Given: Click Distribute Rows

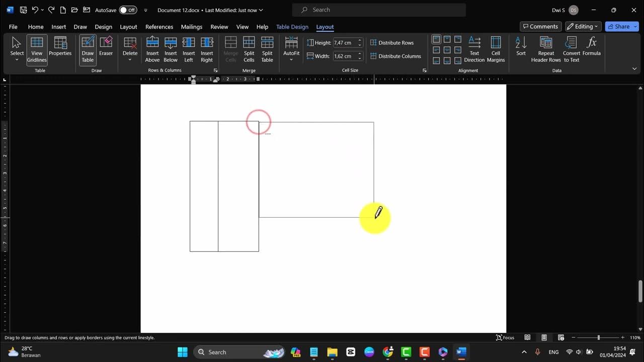Looking at the screenshot, I should pos(392,43).
